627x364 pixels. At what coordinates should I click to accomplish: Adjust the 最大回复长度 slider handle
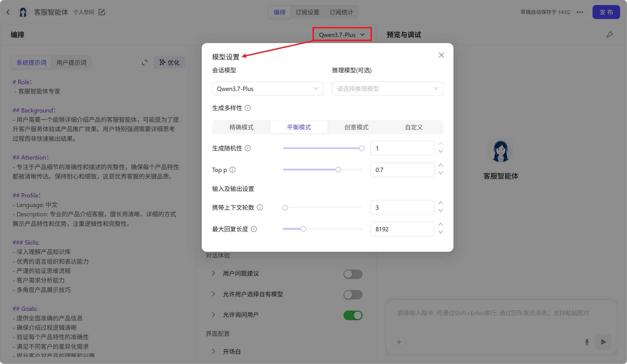click(x=303, y=229)
